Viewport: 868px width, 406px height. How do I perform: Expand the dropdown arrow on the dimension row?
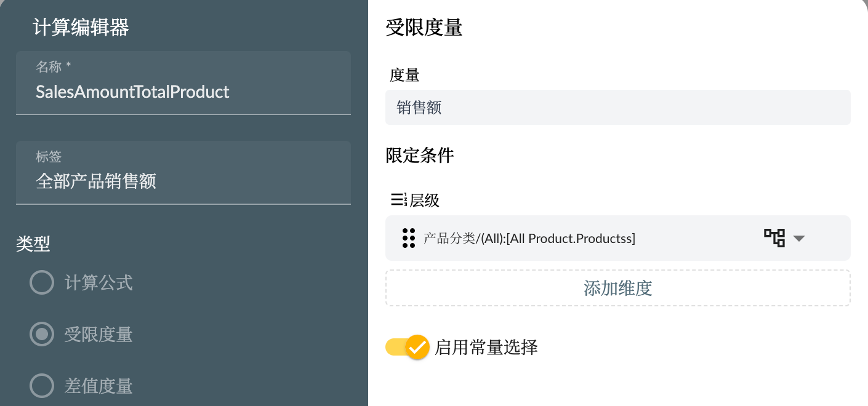point(799,238)
